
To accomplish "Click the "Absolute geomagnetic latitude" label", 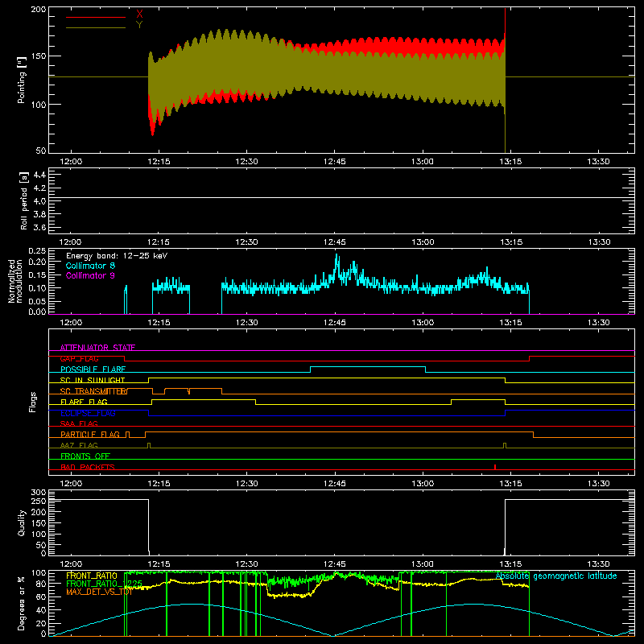I will coord(556,576).
